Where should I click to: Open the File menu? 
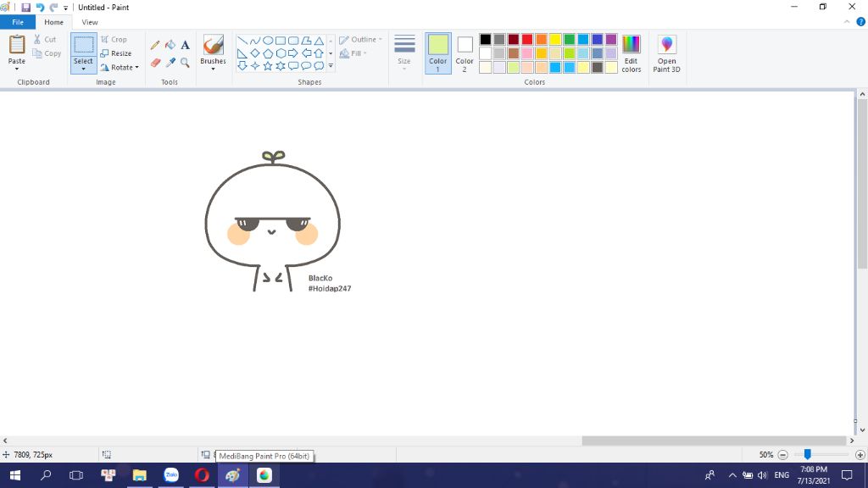click(18, 22)
